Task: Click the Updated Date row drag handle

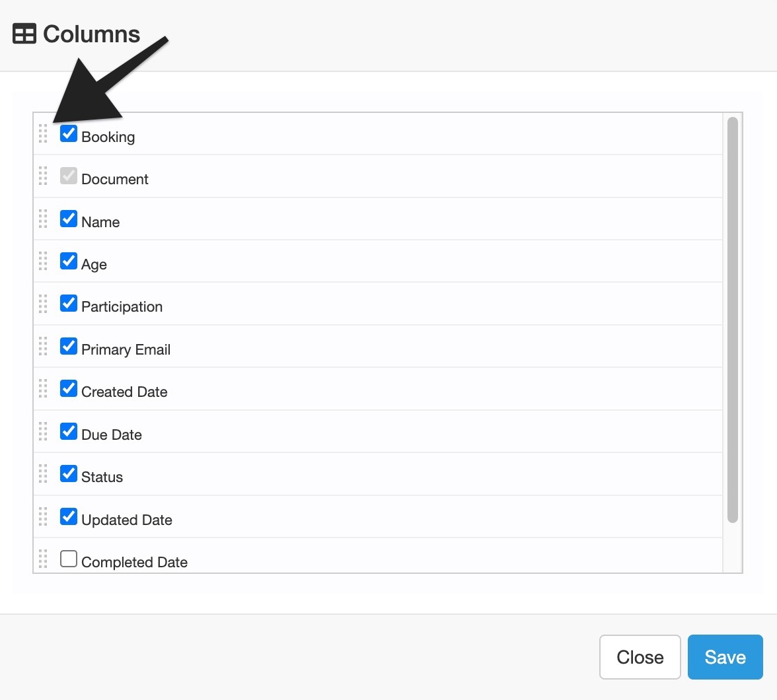Action: coord(43,516)
